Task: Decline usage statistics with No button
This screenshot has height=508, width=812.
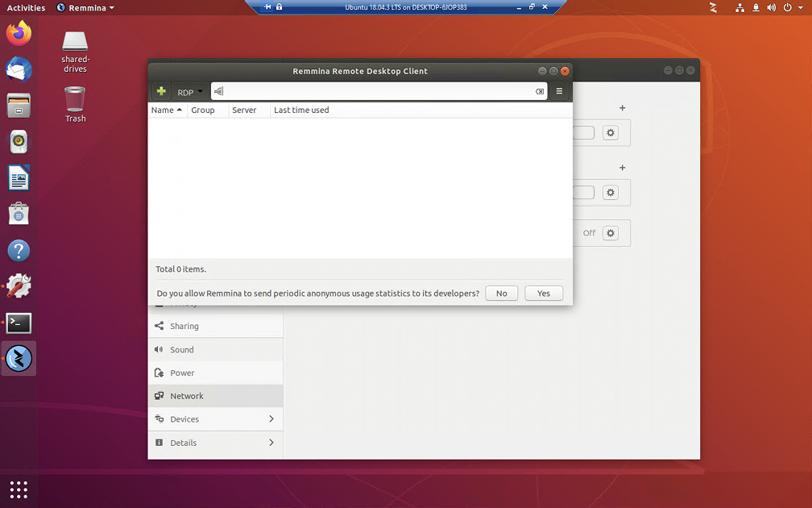Action: point(501,294)
